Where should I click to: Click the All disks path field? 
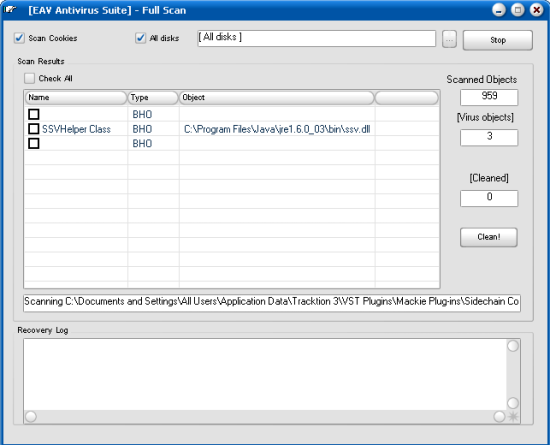(x=316, y=38)
